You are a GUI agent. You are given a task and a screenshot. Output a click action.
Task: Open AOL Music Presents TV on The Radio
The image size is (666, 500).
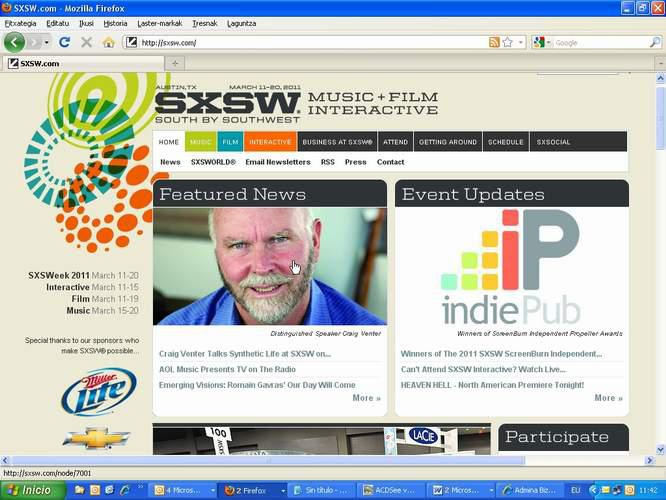[227, 369]
